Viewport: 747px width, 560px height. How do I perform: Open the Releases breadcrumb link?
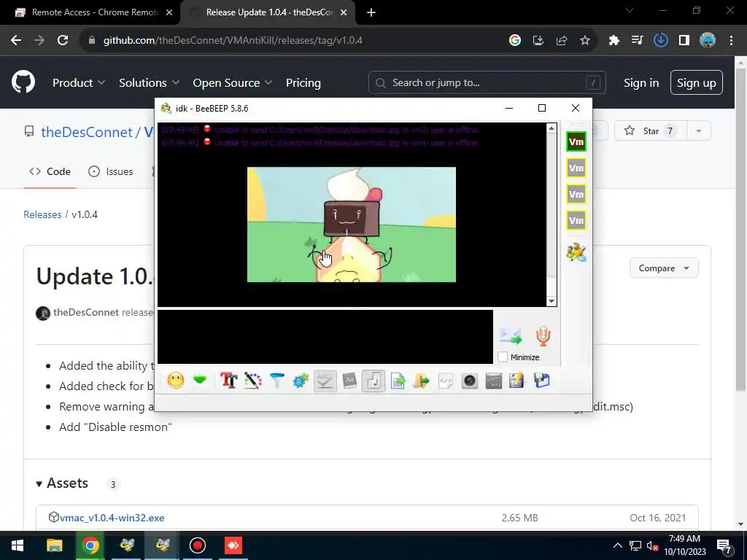point(42,214)
